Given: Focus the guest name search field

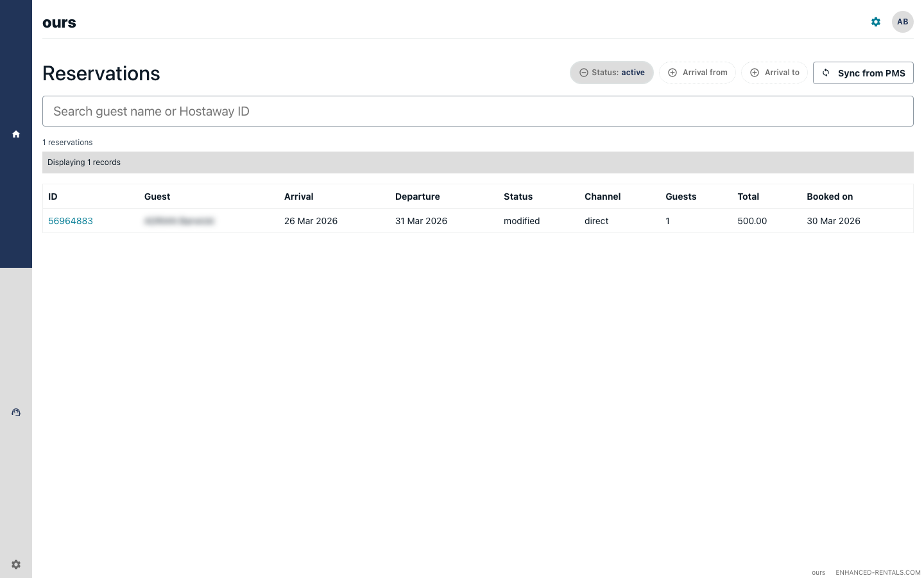Looking at the screenshot, I should click(477, 110).
